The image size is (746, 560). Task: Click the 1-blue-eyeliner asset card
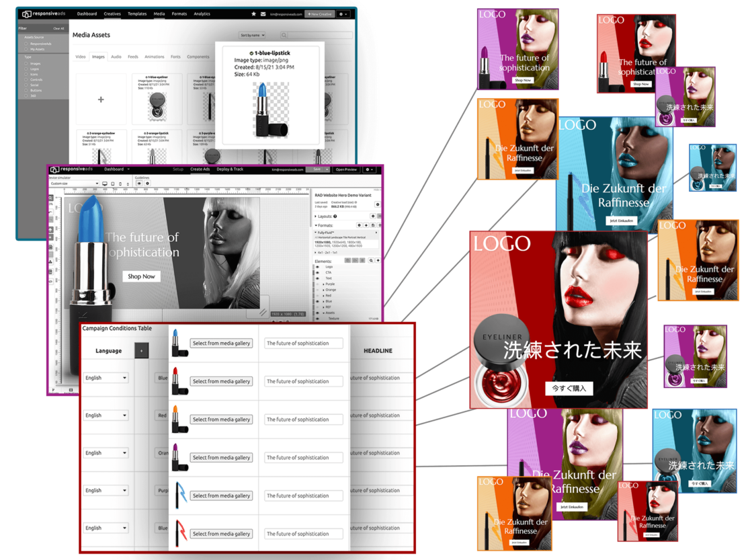[x=157, y=99]
